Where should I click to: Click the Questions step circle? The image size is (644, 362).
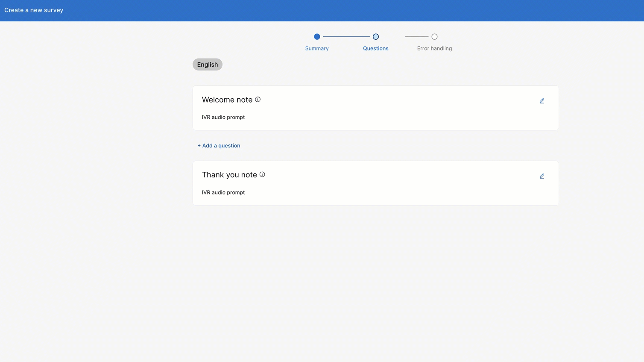click(x=375, y=37)
